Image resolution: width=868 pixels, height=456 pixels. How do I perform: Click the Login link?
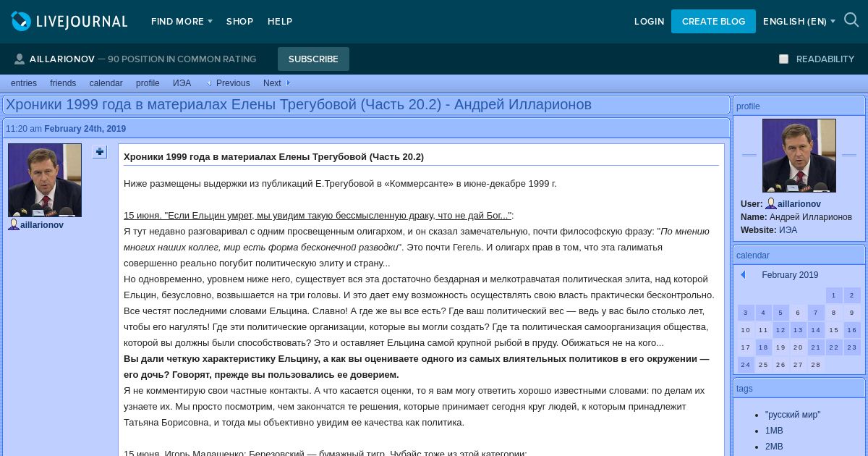click(x=649, y=22)
